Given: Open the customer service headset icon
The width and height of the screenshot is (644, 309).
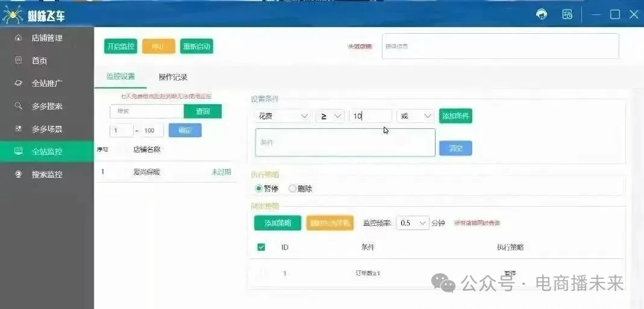Looking at the screenshot, I should pos(542,14).
